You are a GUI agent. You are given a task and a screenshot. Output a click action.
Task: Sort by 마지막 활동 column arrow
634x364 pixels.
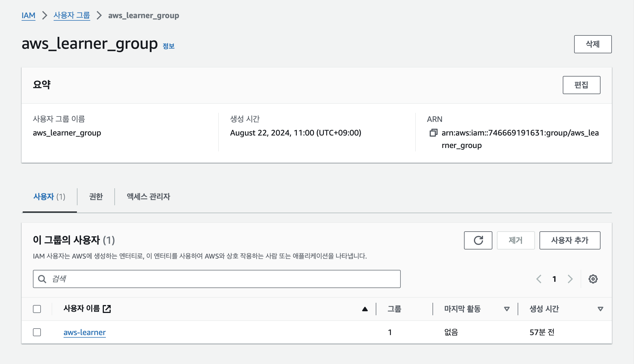click(x=507, y=309)
